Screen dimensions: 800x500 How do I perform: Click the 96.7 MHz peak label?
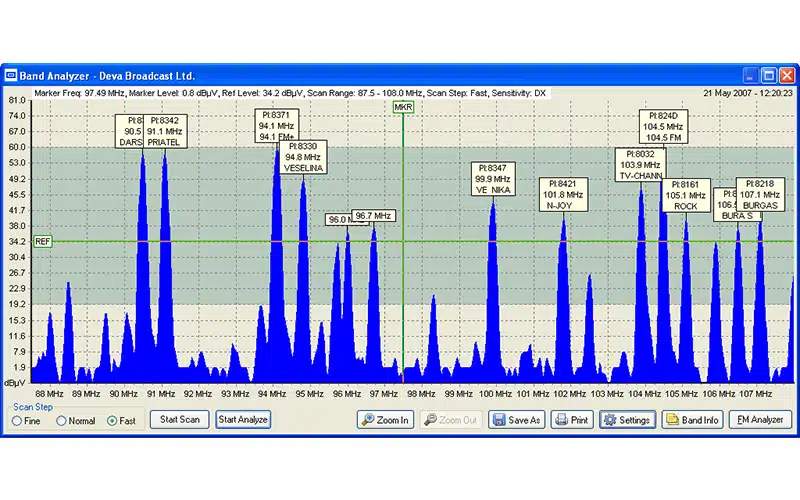point(373,216)
